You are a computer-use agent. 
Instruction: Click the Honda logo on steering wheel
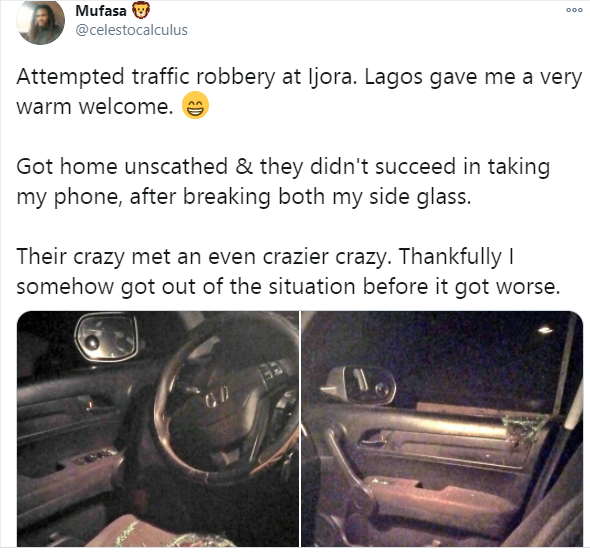point(216,397)
